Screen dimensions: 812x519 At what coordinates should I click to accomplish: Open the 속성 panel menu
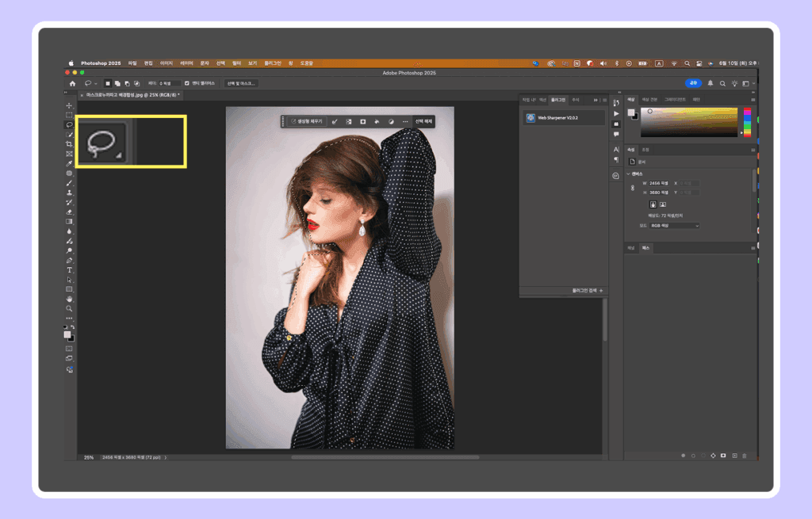(753, 150)
